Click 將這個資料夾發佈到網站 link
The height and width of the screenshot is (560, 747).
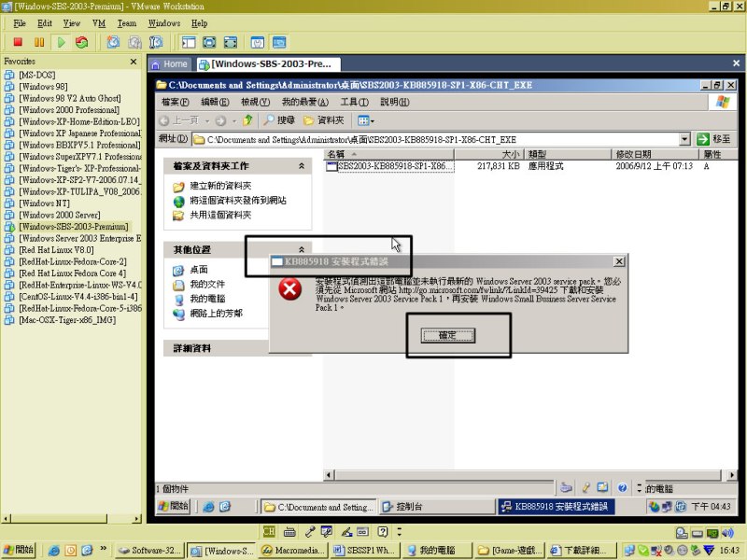click(238, 201)
